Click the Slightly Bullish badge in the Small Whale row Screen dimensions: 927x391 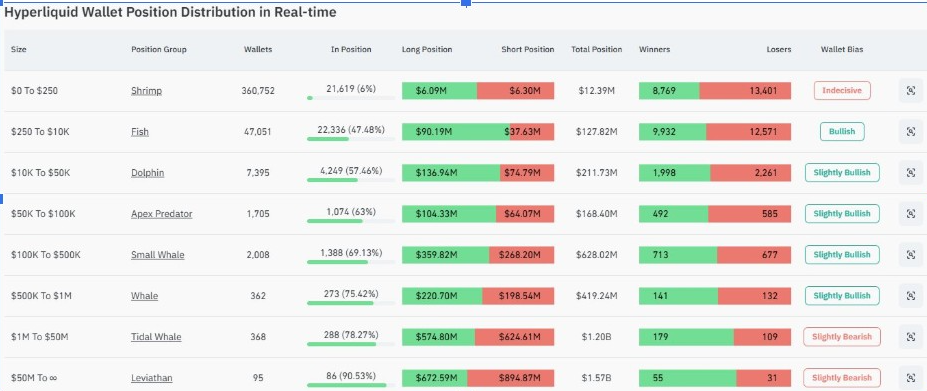842,255
